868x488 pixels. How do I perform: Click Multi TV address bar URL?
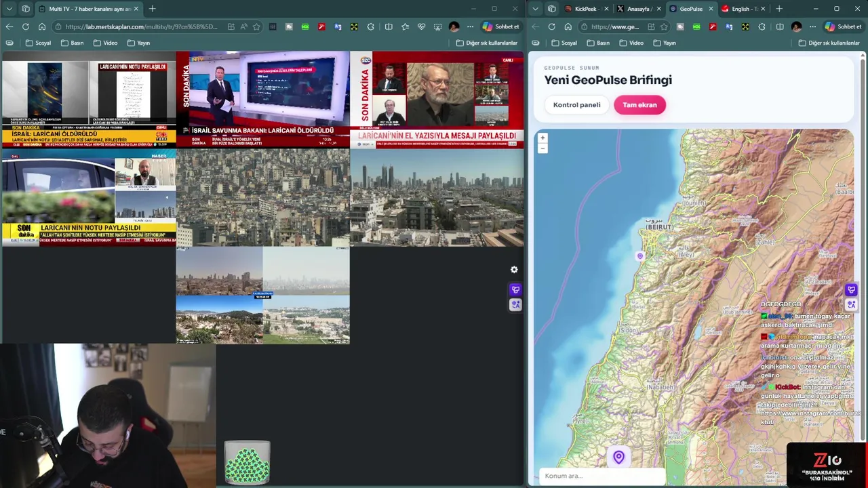pos(141,26)
